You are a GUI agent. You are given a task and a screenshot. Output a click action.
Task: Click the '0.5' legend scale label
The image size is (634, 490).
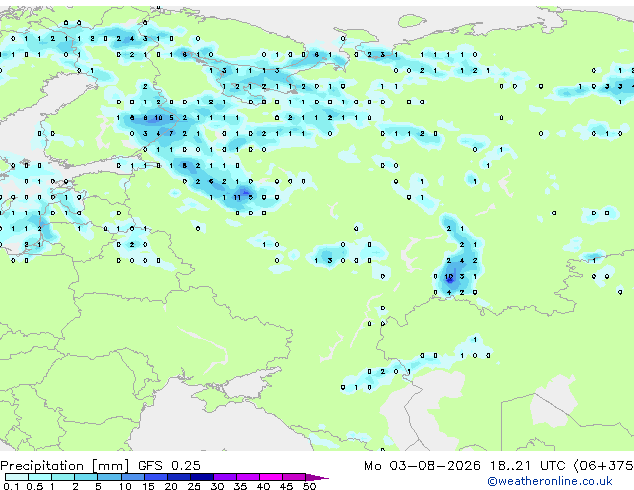pos(35,486)
